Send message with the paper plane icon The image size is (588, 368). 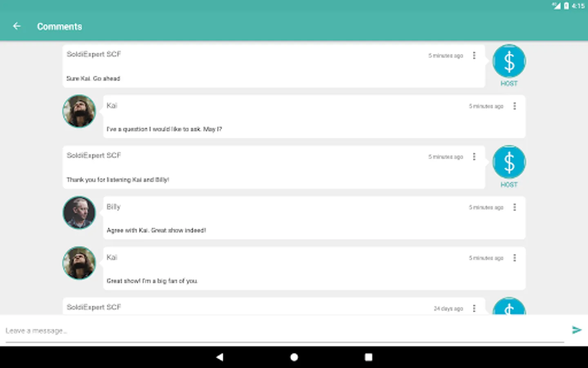577,330
